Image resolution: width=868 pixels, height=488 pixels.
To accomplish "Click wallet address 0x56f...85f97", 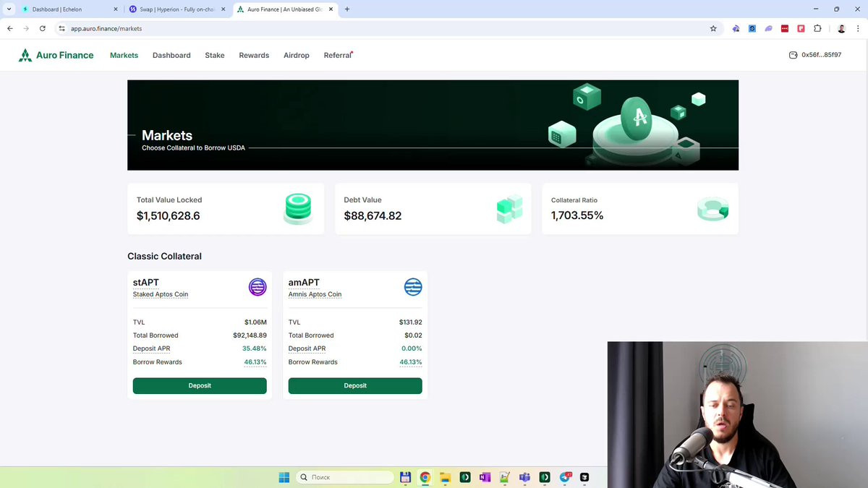I will (x=821, y=55).
